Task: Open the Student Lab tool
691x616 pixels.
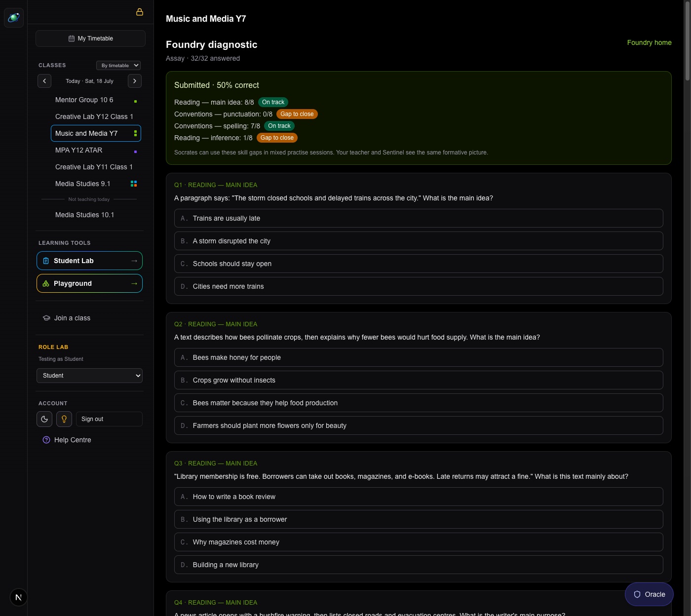Action: (x=89, y=261)
